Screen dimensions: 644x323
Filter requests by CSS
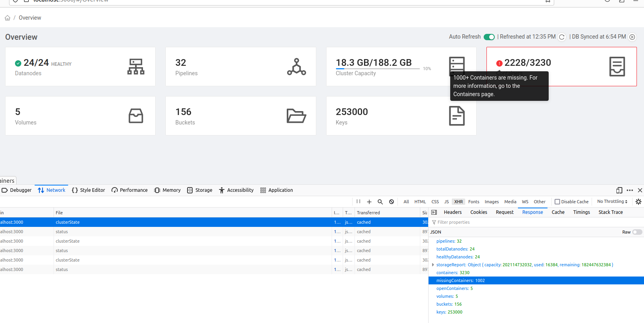pyautogui.click(x=435, y=202)
